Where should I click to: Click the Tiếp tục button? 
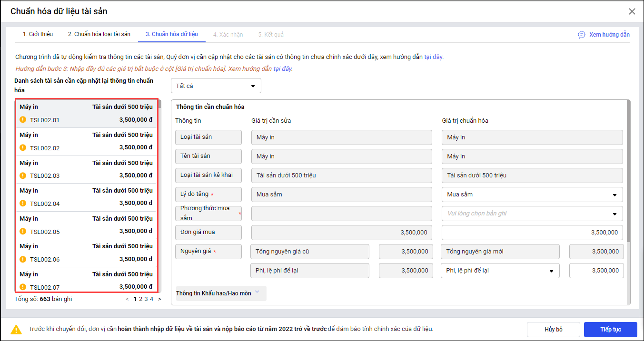pyautogui.click(x=610, y=330)
